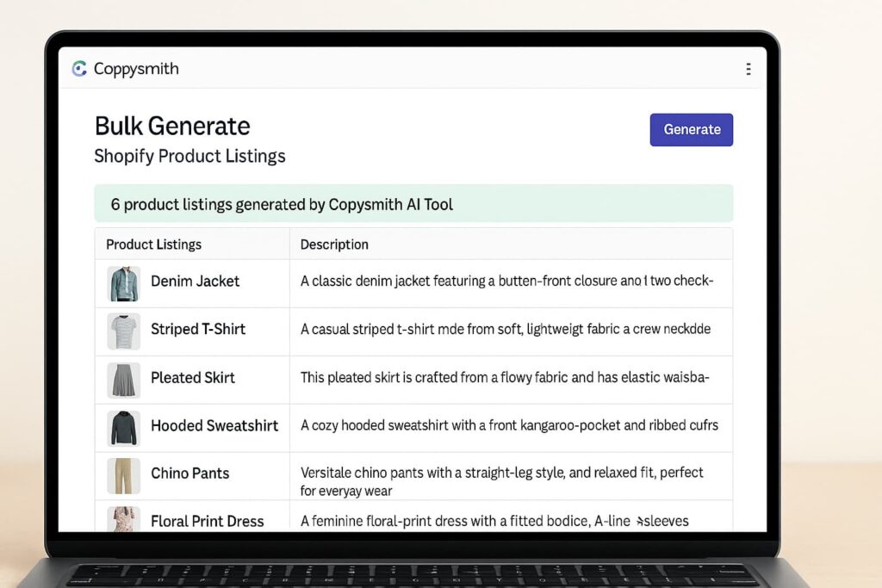Click the Floral Print Dress listing name
Screen dimensions: 882x588
pyautogui.click(x=207, y=521)
